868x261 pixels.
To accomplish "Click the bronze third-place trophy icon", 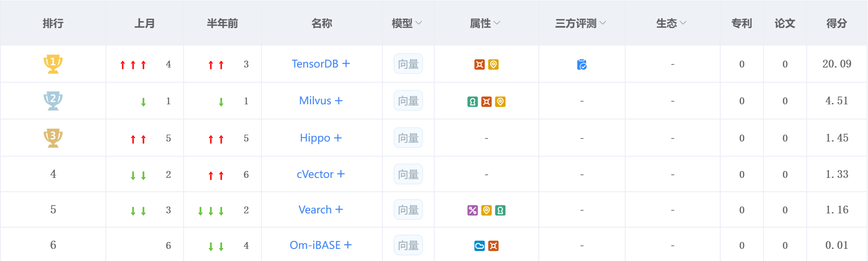I will click(x=53, y=138).
